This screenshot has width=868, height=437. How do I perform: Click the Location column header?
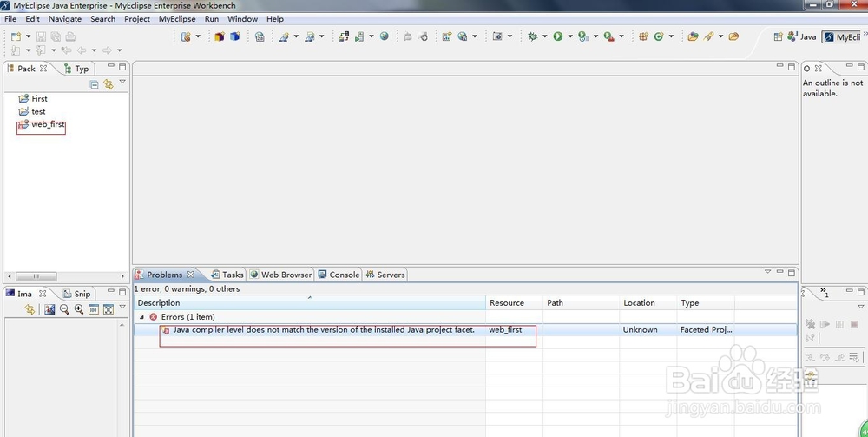[648, 303]
